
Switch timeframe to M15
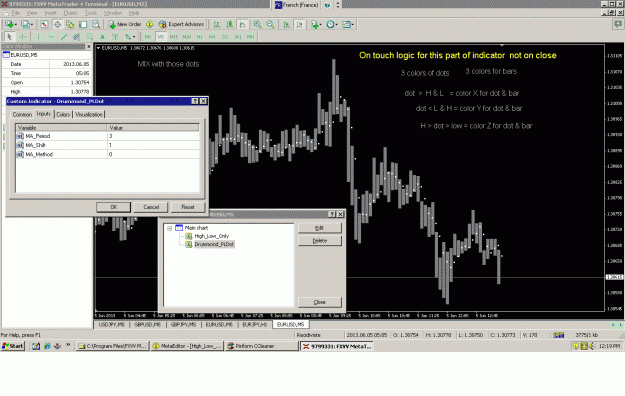(x=173, y=37)
